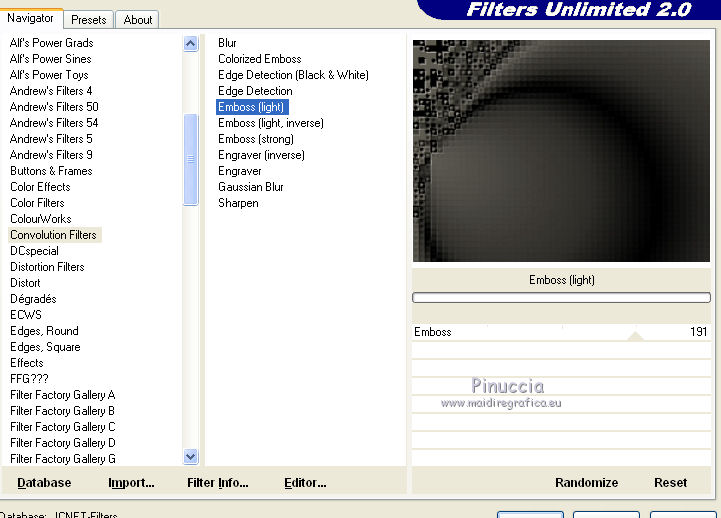Select Emboss (light, inverse) filter
721x518 pixels.
pyautogui.click(x=271, y=123)
